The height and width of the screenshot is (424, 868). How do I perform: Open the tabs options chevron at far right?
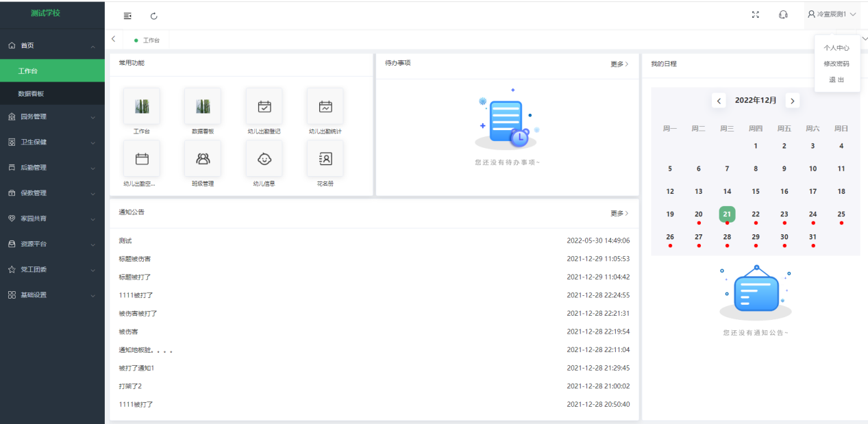[x=864, y=39]
